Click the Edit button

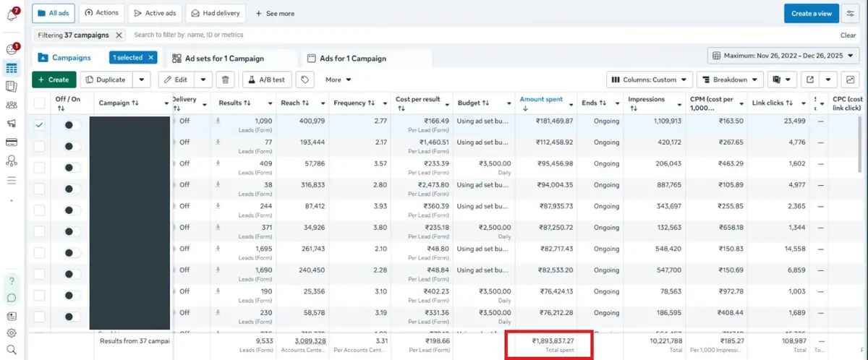click(176, 80)
